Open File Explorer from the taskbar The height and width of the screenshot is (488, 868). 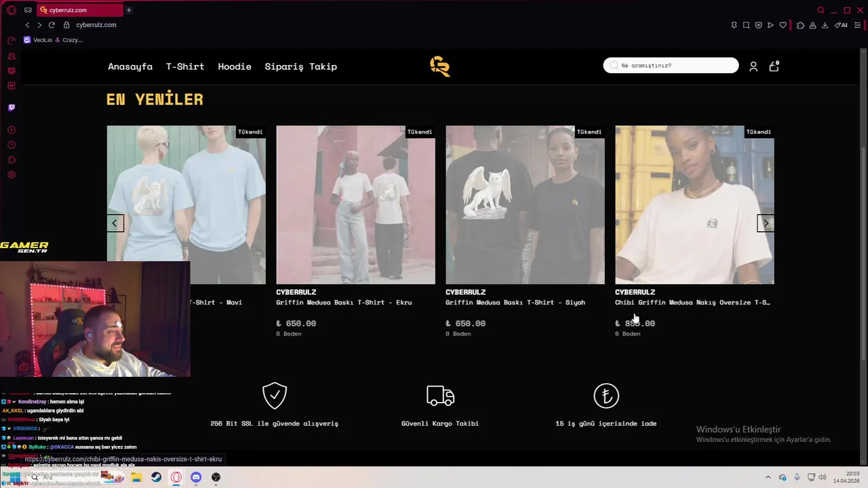(136, 477)
